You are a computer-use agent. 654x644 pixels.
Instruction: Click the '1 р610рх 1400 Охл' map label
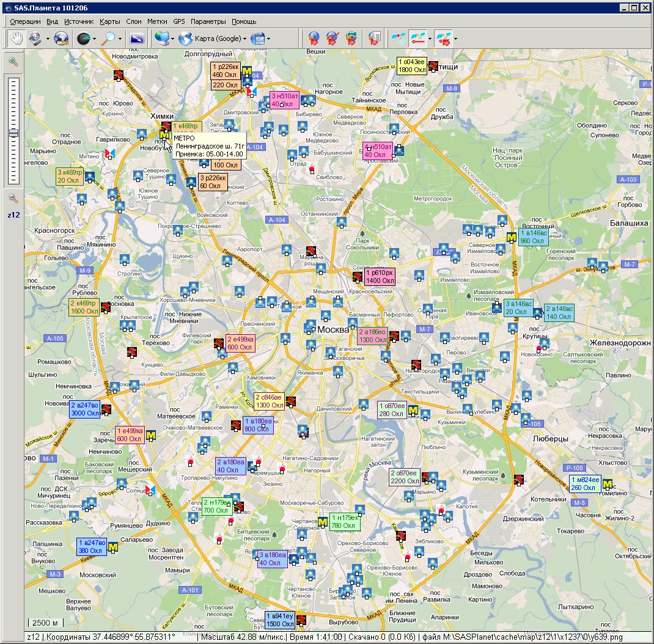point(380,277)
